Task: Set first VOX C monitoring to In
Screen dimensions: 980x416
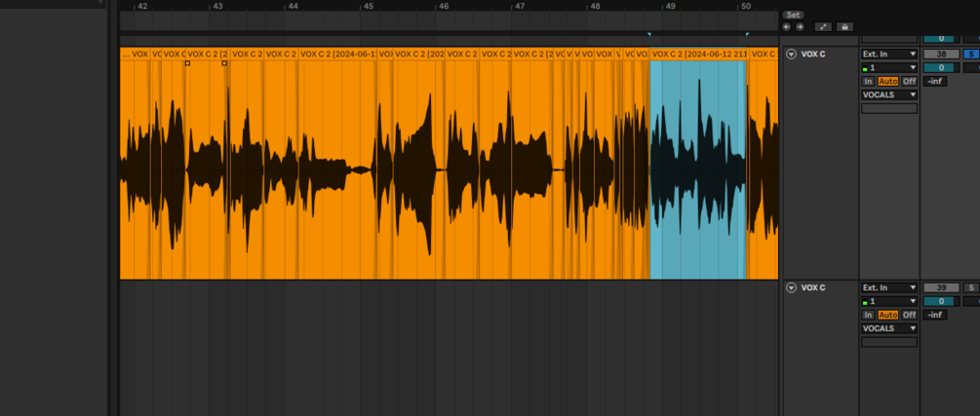Action: tap(868, 81)
